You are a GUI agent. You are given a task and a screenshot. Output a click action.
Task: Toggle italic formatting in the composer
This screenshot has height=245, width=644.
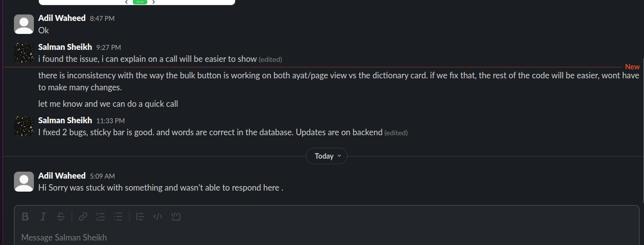point(43,217)
